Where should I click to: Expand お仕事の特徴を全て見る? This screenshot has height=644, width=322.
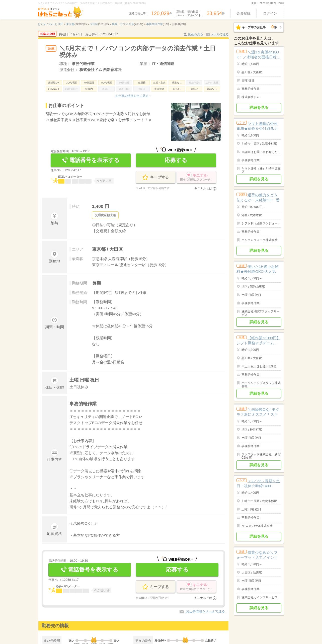[133, 96]
